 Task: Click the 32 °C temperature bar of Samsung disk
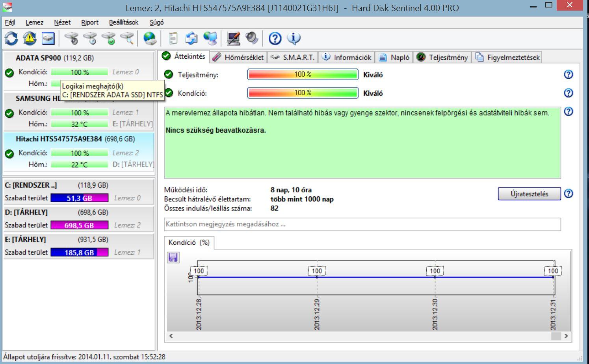tap(79, 124)
